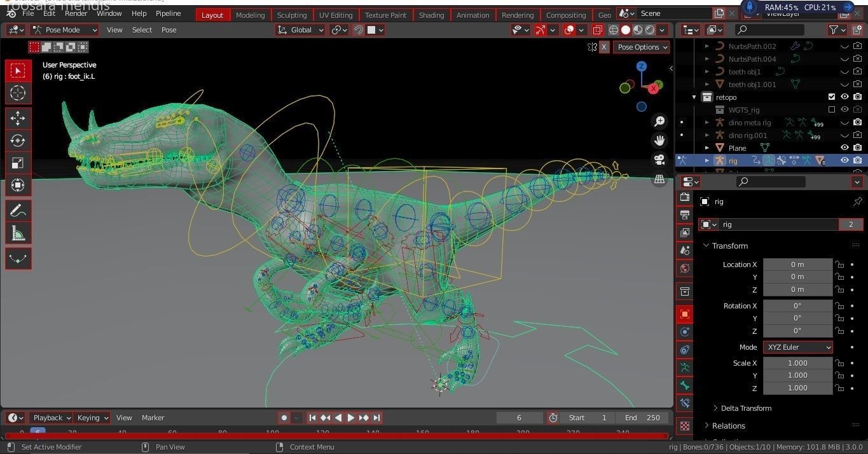Image resolution: width=868 pixels, height=454 pixels.
Task: Hide the Plane object in viewport
Action: tap(844, 148)
